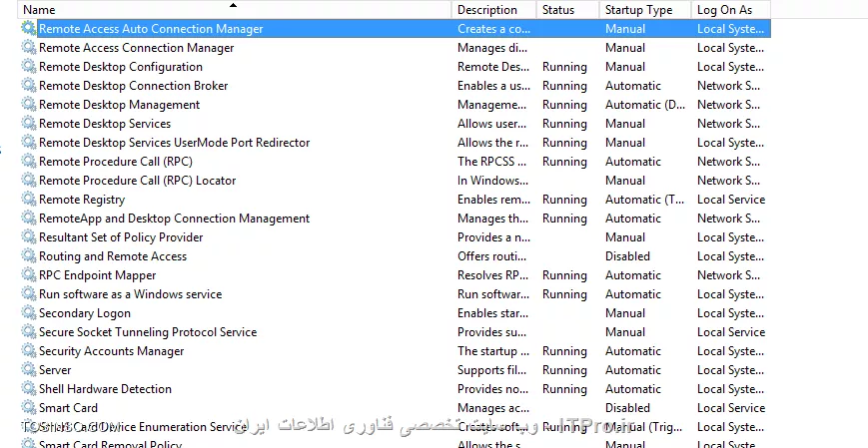Select Remote Desktop Configuration service name

[x=121, y=67]
